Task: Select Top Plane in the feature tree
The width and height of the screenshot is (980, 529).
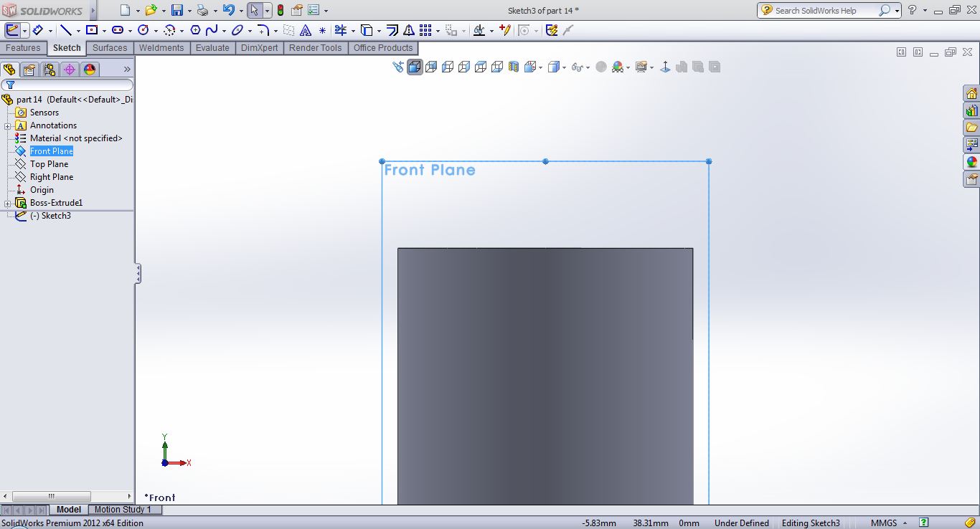Action: tap(49, 164)
